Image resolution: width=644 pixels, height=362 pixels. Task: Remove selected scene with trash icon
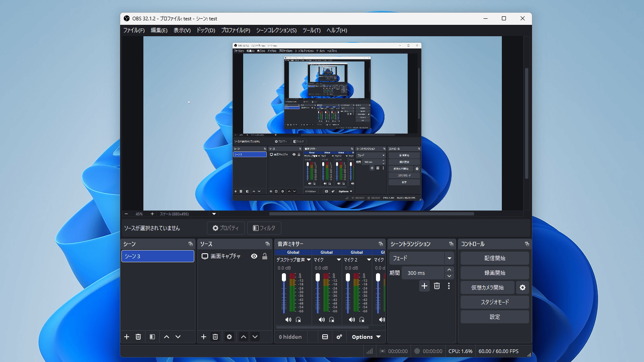[x=138, y=337]
